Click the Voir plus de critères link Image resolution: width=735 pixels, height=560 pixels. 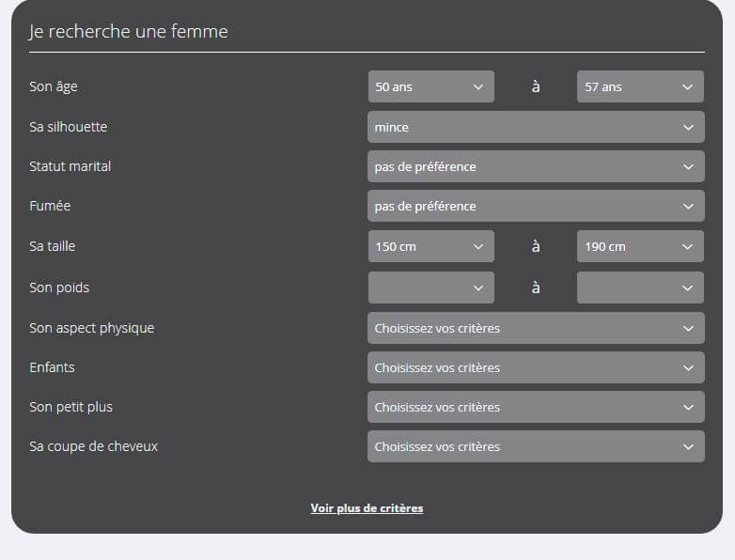click(367, 508)
